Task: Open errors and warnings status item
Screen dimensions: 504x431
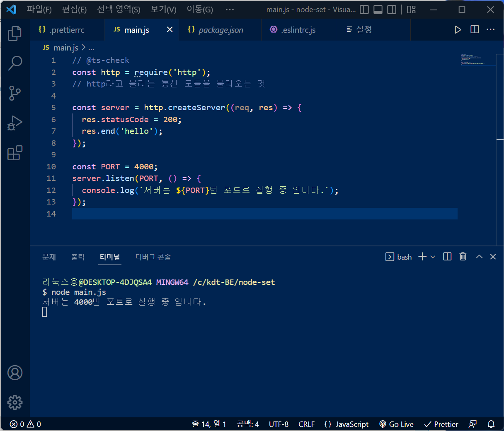Action: 25,424
